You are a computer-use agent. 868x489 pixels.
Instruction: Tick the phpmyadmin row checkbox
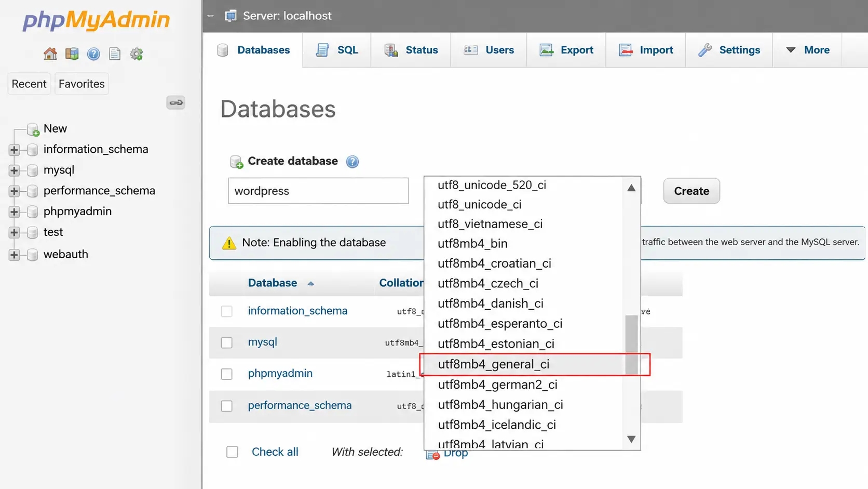click(227, 374)
